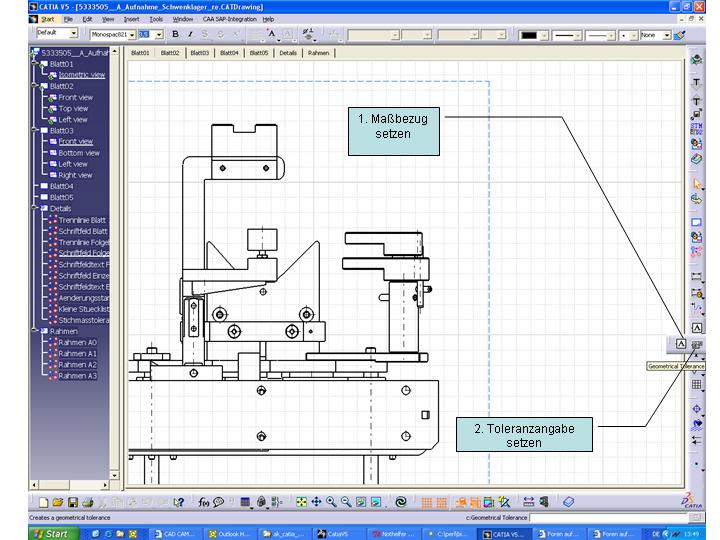Screen dimensions: 720x540
Task: Open the Insert menu
Action: [131, 19]
